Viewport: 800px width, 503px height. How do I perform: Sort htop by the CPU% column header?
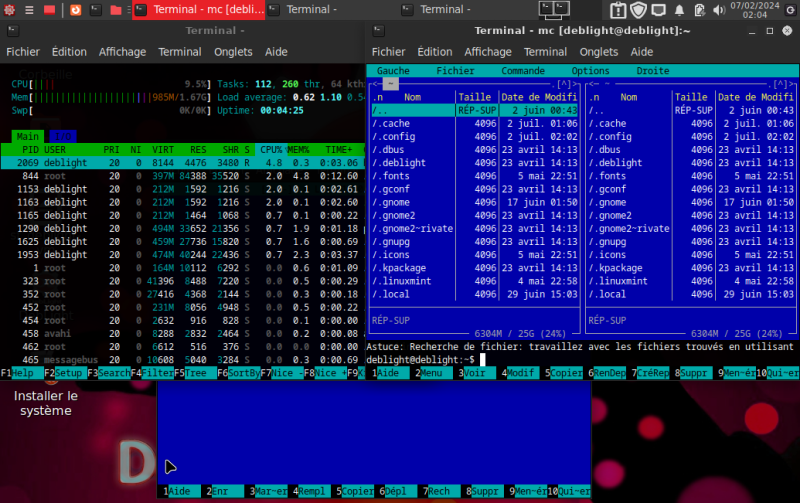pos(271,149)
